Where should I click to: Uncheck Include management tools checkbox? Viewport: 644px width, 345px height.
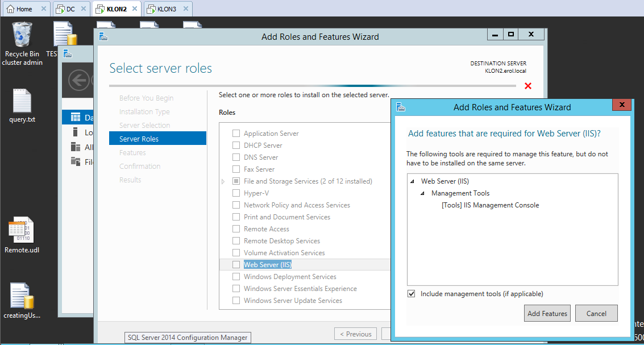click(412, 294)
